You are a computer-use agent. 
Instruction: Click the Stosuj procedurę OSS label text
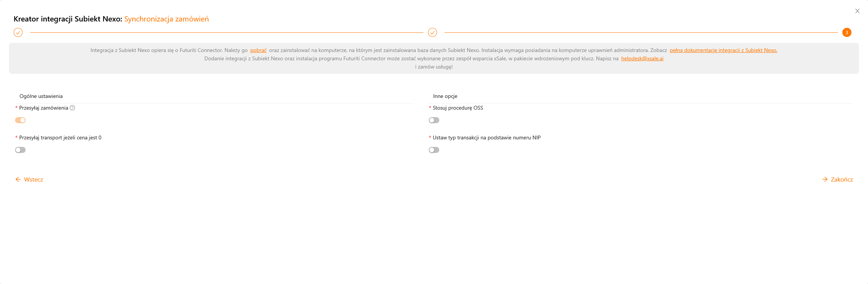(458, 108)
